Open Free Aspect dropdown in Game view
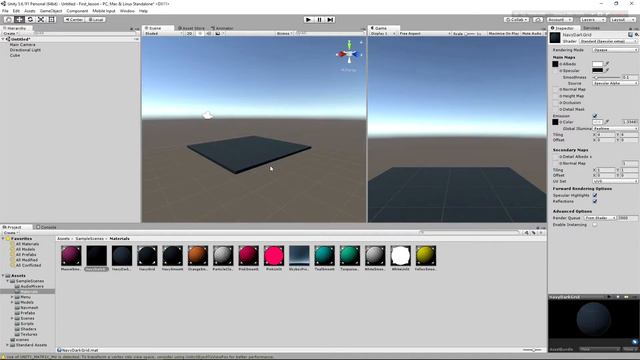 (x=424, y=33)
